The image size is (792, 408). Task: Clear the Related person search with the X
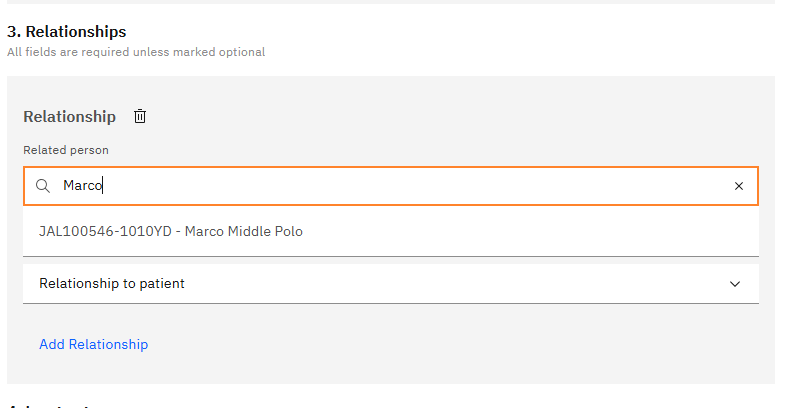click(738, 186)
